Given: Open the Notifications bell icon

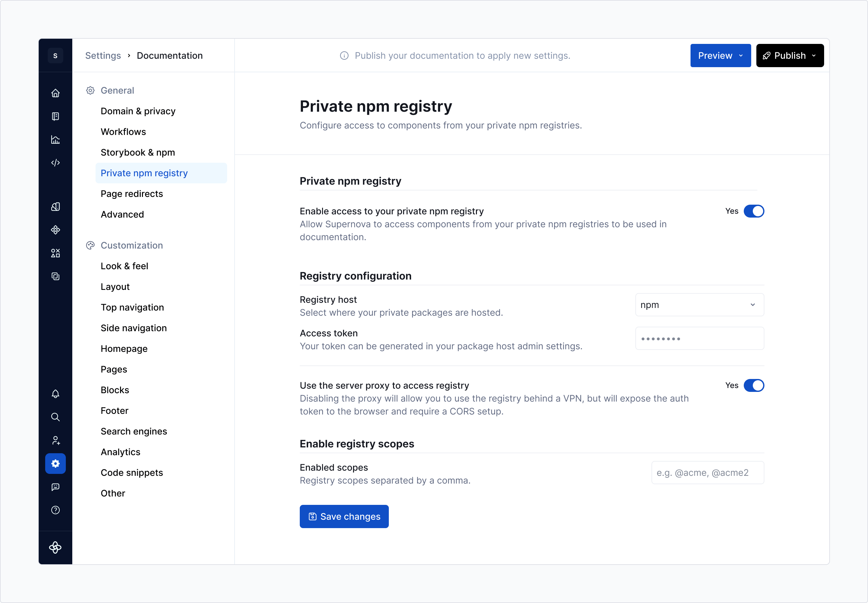Looking at the screenshot, I should click(x=56, y=394).
